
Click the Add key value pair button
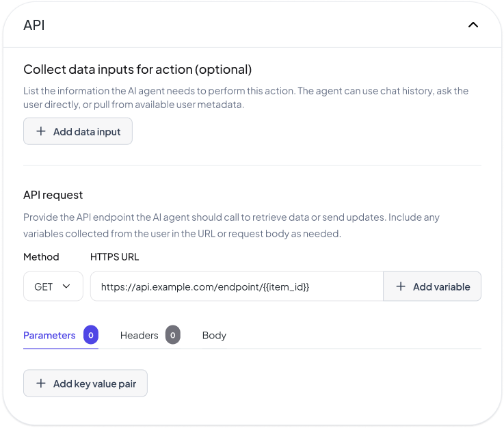click(85, 384)
